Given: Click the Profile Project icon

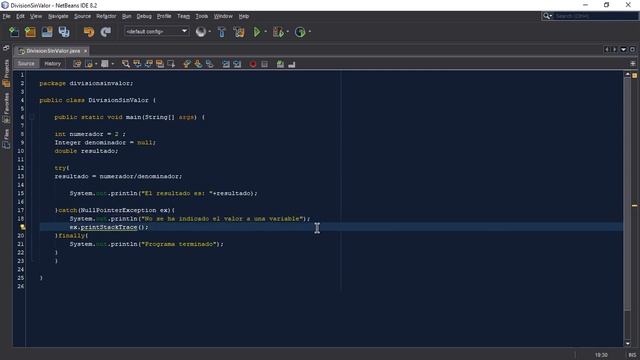Looking at the screenshot, I should click(x=300, y=32).
